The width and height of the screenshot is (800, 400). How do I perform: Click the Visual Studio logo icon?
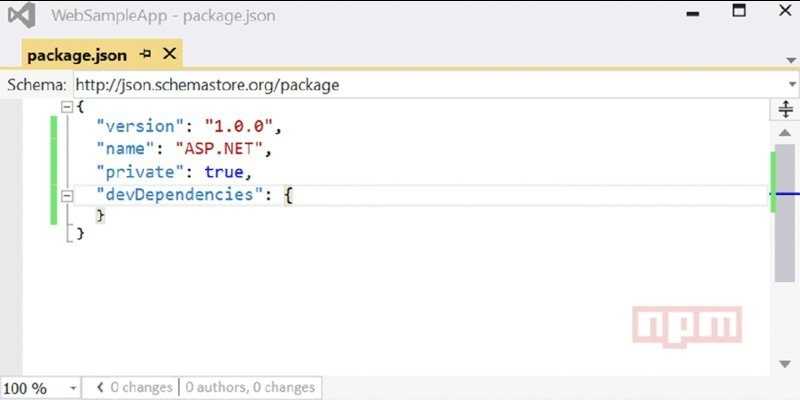point(21,15)
